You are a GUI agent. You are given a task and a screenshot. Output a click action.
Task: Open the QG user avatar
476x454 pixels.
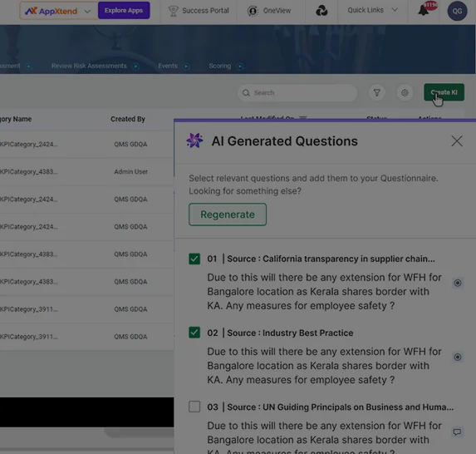coord(457,11)
